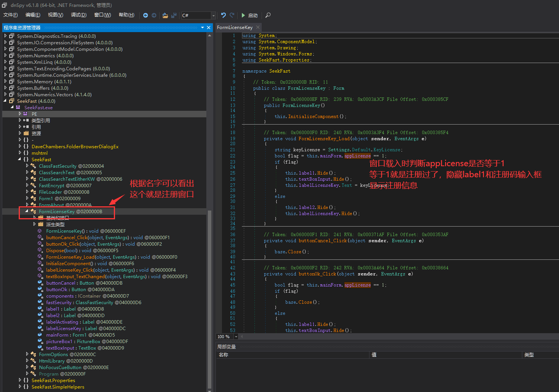559x392 pixels.
Task: Select the pictureBox1 field
Action: (87, 341)
